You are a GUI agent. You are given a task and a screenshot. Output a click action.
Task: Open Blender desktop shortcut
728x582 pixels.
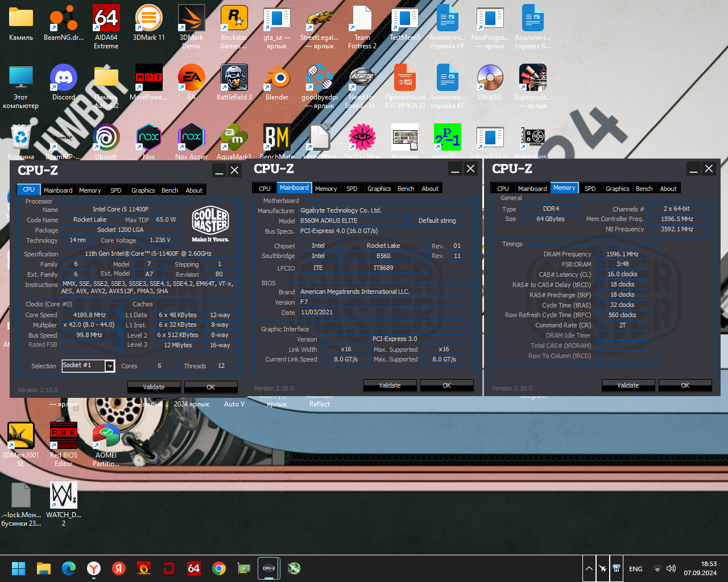(277, 83)
